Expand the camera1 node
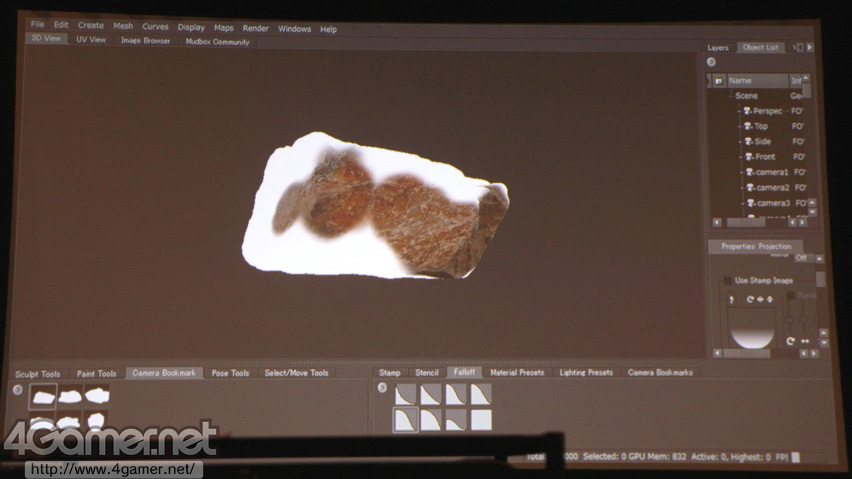852x479 pixels. coord(742,172)
